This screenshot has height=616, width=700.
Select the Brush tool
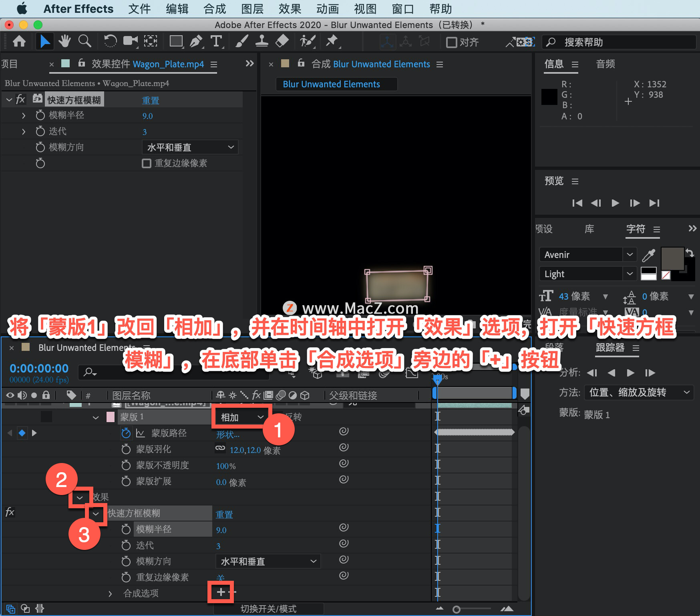241,41
